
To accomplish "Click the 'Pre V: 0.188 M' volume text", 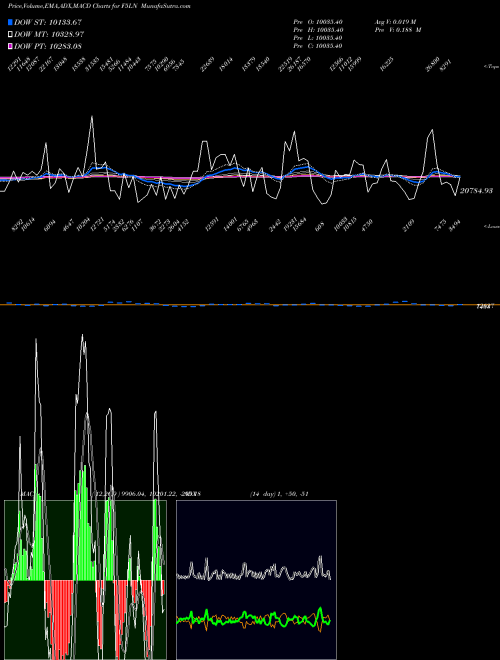I will click(x=398, y=30).
